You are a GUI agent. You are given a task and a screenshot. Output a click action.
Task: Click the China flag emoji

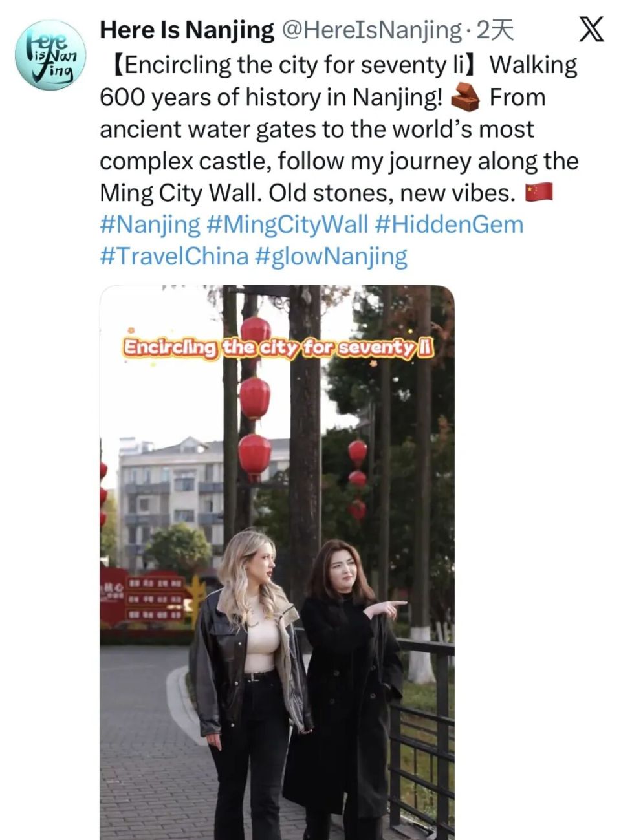click(x=539, y=193)
